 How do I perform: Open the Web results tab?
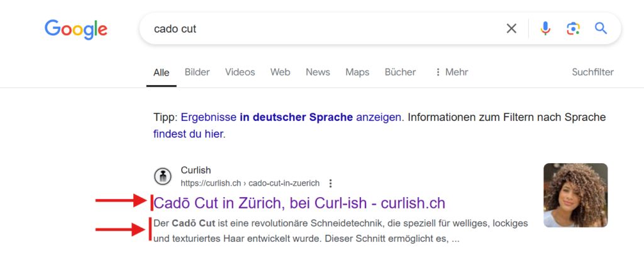coord(280,72)
